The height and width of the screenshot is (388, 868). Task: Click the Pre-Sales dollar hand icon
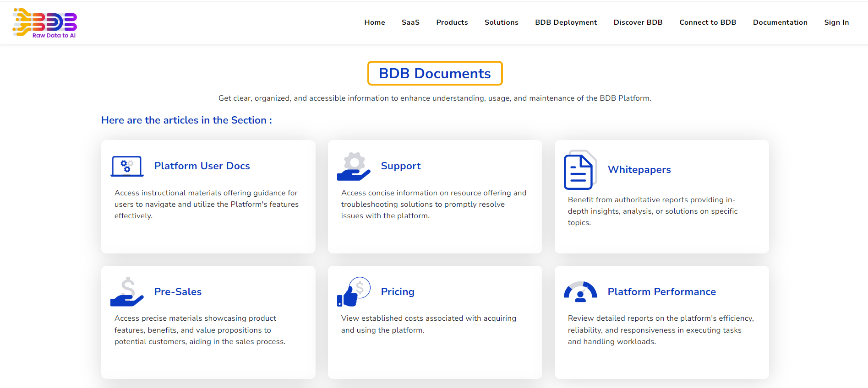pyautogui.click(x=127, y=292)
